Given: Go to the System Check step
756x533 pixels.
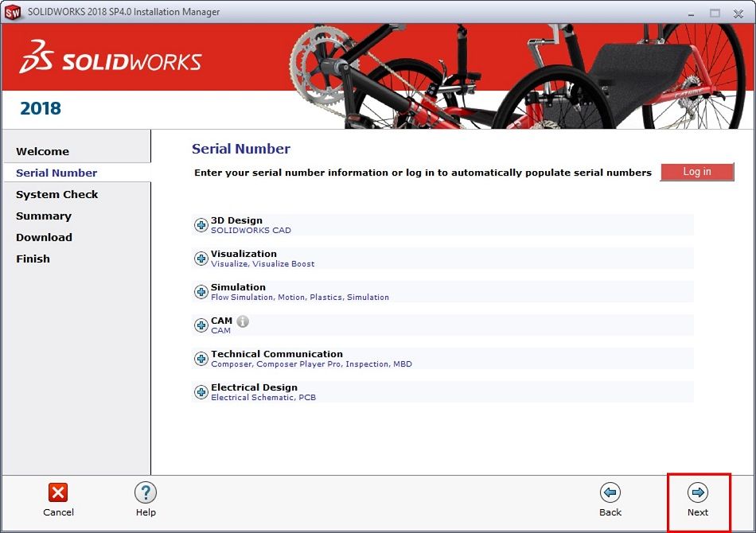Looking at the screenshot, I should 57,194.
